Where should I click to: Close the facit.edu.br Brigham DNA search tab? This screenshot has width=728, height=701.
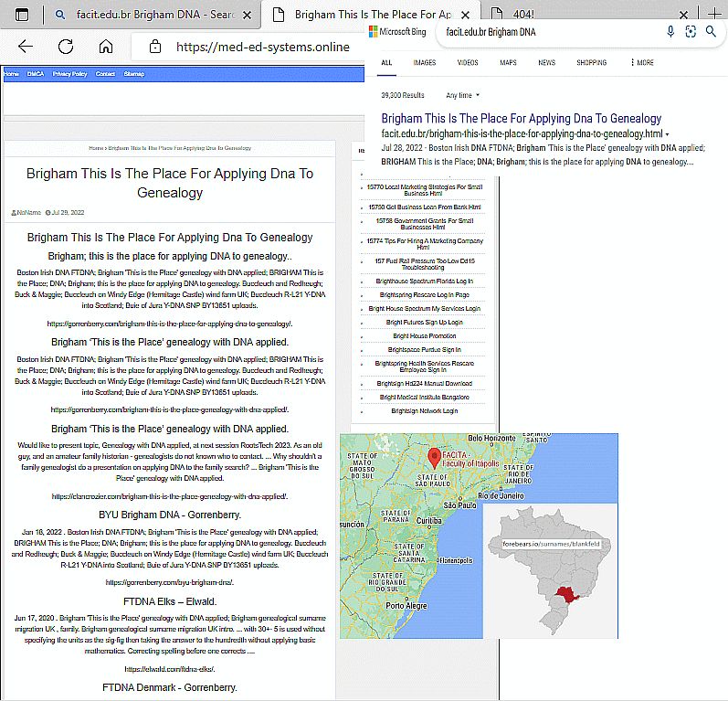click(248, 15)
